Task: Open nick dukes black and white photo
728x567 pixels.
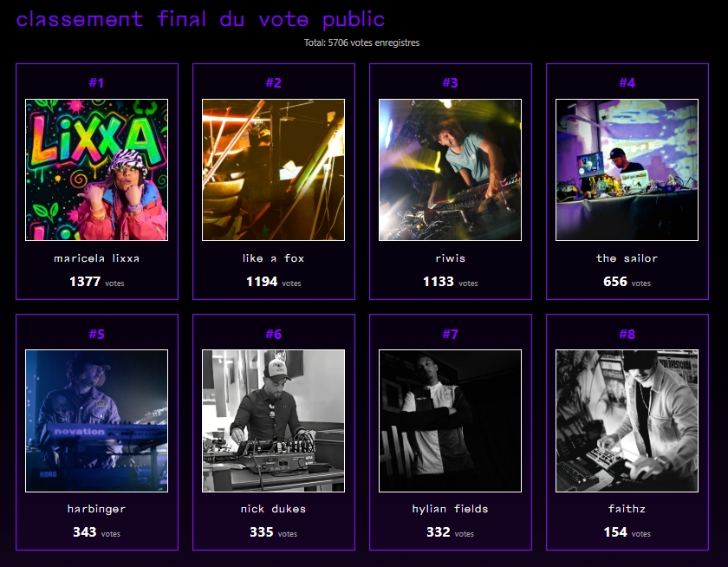Action: [x=274, y=420]
